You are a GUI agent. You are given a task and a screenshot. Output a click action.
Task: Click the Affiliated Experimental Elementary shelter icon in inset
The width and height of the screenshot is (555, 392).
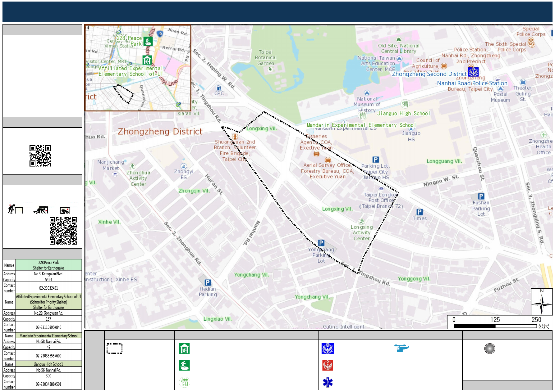(147, 60)
